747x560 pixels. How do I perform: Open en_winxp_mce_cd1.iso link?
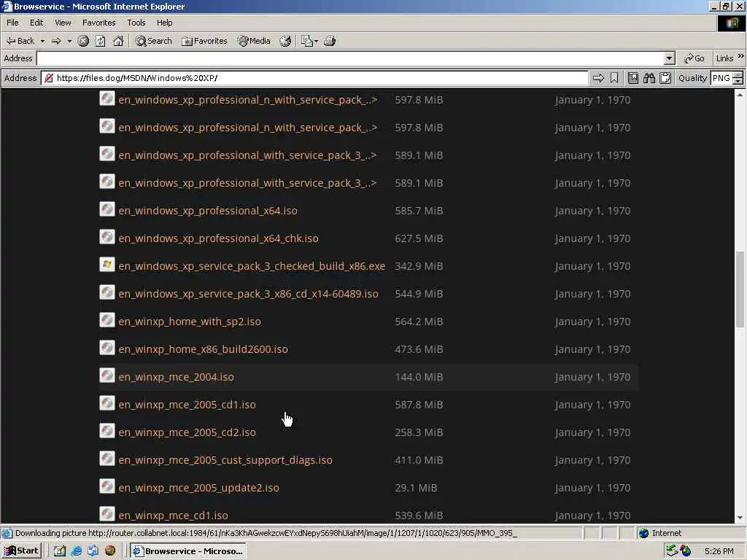pos(173,516)
